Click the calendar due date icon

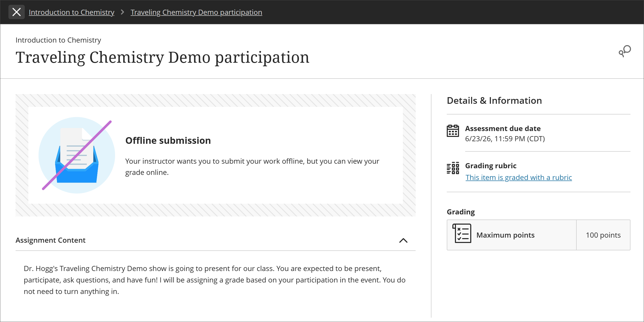tap(453, 131)
